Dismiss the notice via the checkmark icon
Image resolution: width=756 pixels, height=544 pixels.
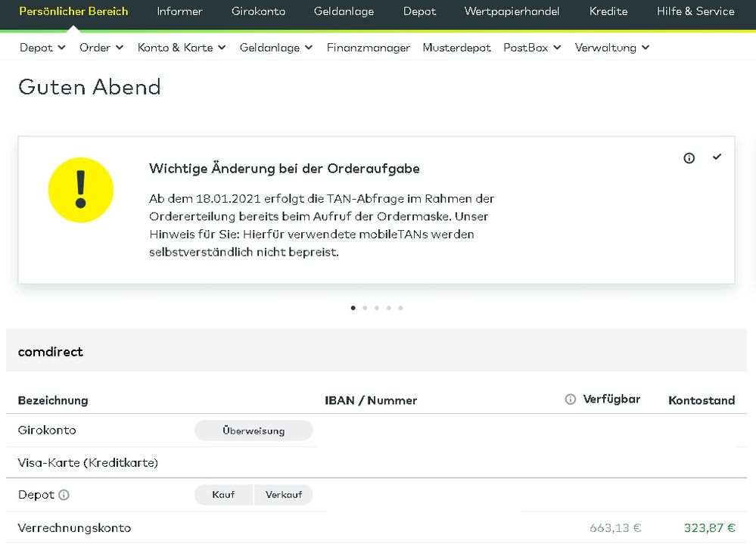pyautogui.click(x=717, y=157)
